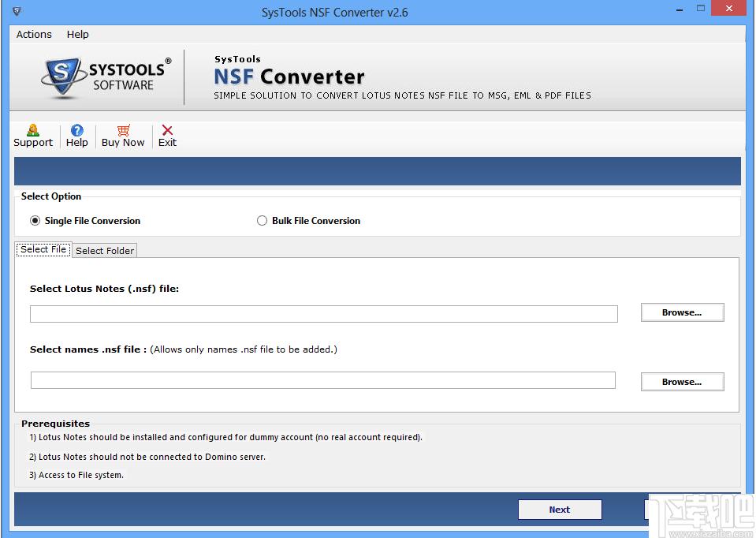756x538 pixels.
Task: Click the title bar application icon
Action: 17,10
